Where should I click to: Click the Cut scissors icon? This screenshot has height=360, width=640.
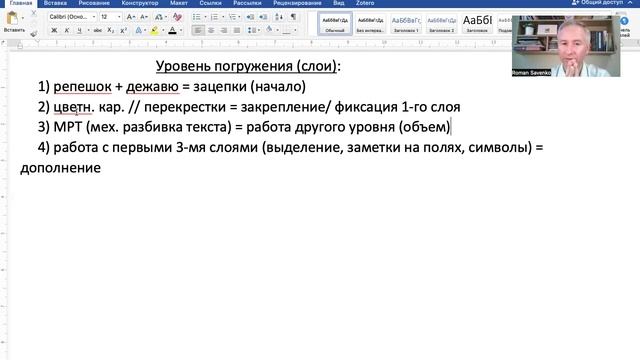[33, 13]
